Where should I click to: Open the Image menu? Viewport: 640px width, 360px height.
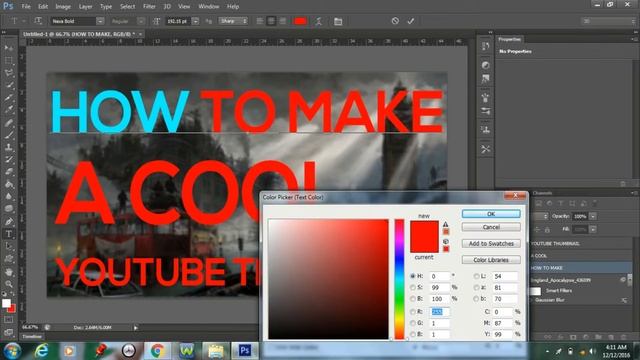point(63,7)
